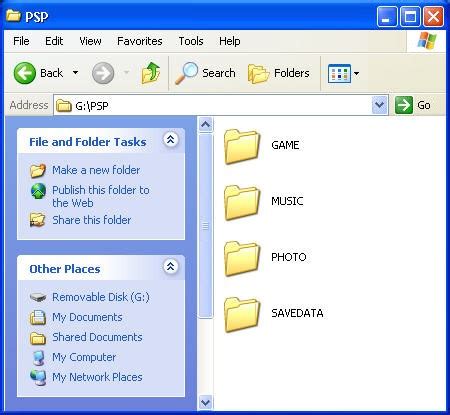
Task: Open My Computer link
Action: pyautogui.click(x=84, y=357)
